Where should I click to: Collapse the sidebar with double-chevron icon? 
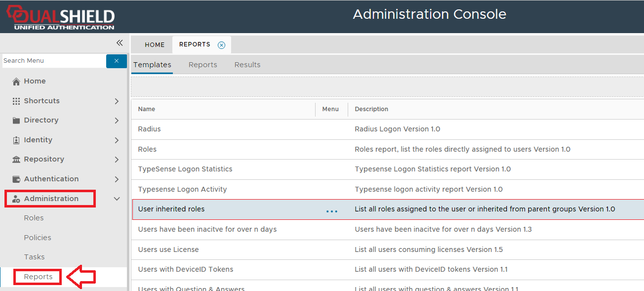[x=120, y=43]
